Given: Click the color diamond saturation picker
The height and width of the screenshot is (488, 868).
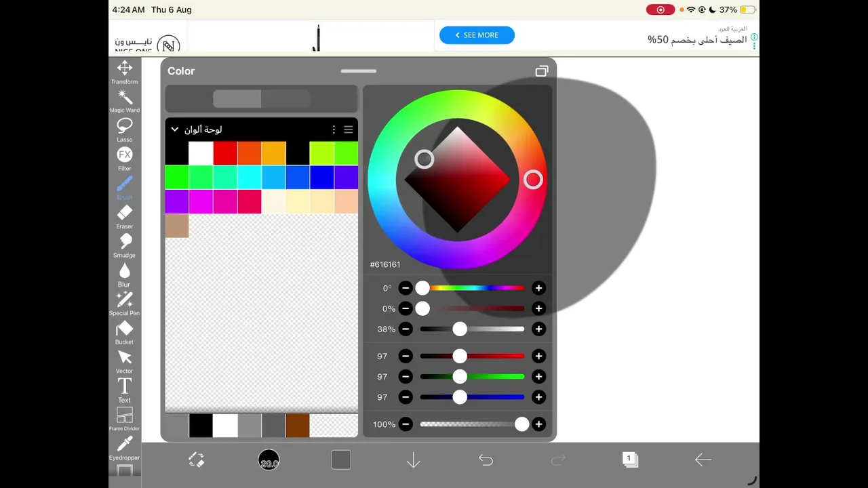Looking at the screenshot, I should click(x=457, y=180).
